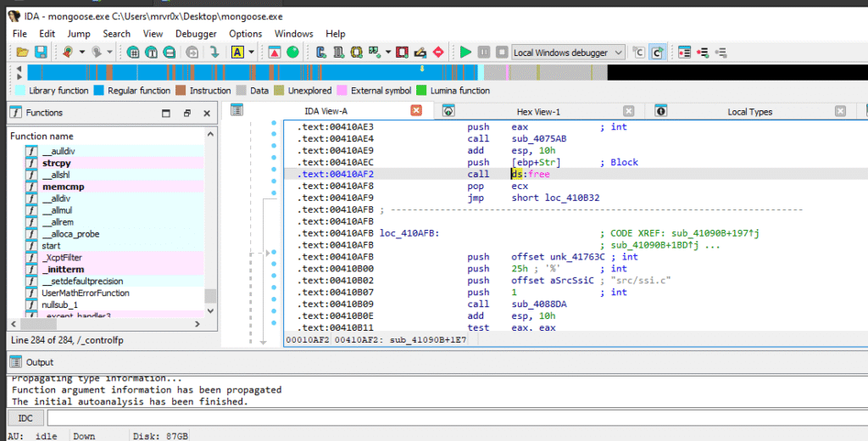
Task: Click the green circle toolbar icon
Action: [x=292, y=52]
